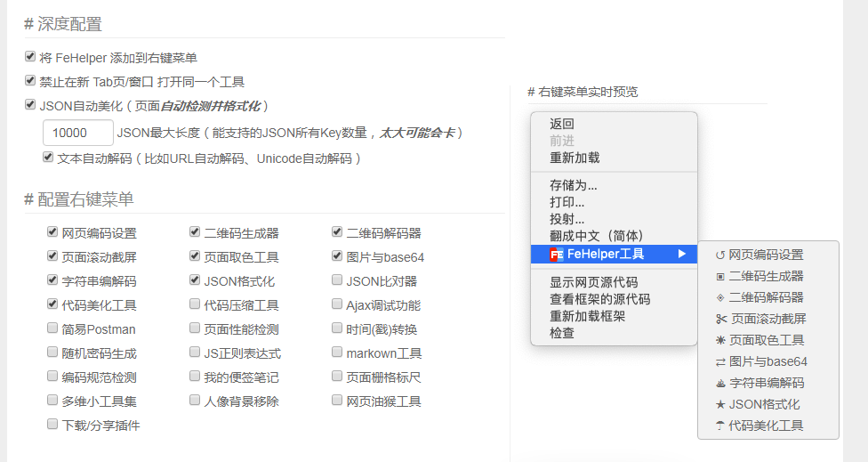Image resolution: width=868 pixels, height=462 pixels.
Task: Toggle the 文本自动解码 checkbox
Action: pyautogui.click(x=48, y=158)
